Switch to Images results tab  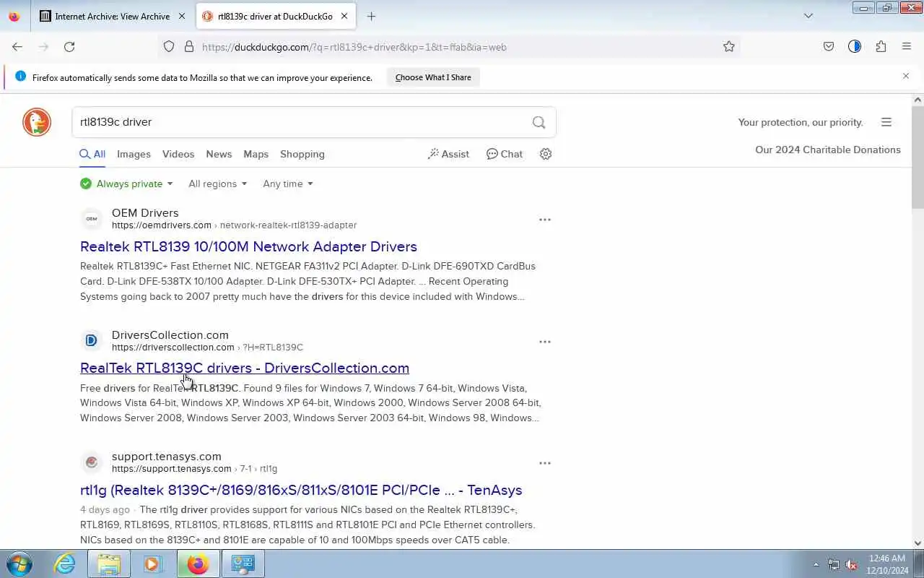coord(134,154)
